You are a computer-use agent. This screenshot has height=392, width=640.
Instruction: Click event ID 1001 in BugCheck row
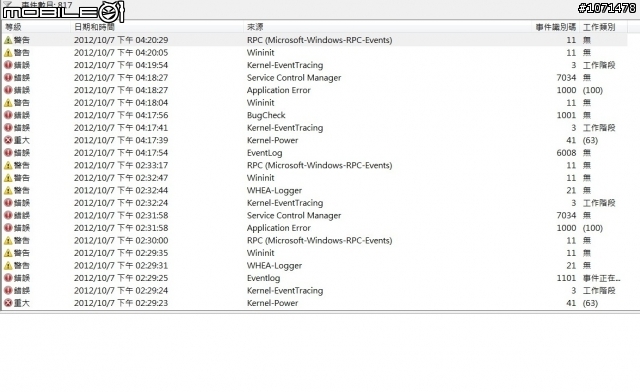[x=566, y=115]
